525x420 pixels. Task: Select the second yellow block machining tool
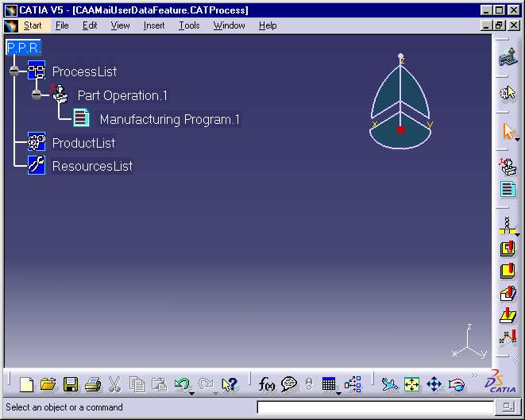coord(508,271)
